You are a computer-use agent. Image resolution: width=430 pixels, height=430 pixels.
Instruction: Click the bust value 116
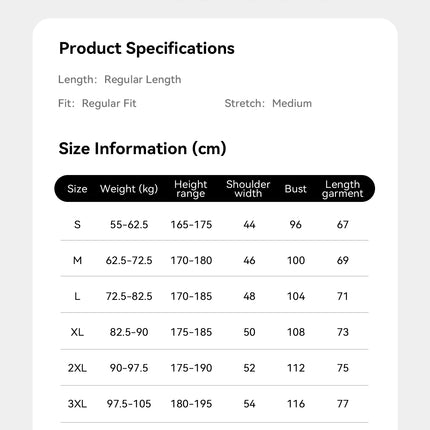[296, 404]
